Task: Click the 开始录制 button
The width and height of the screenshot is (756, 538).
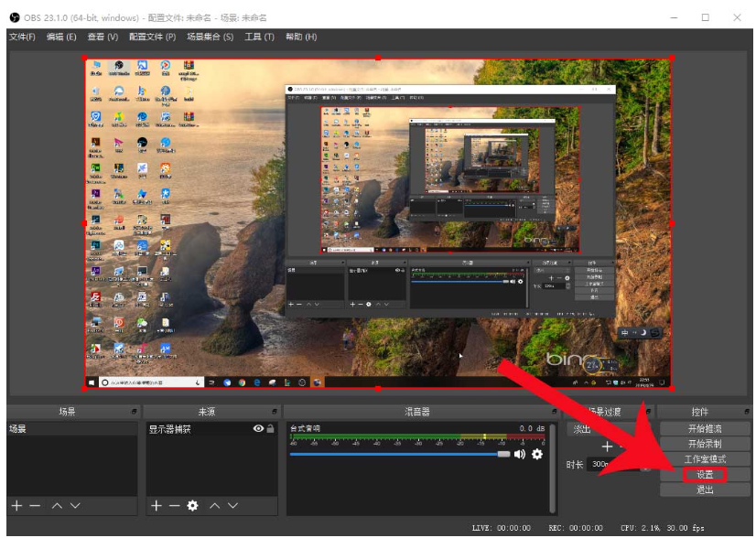Action: point(704,444)
